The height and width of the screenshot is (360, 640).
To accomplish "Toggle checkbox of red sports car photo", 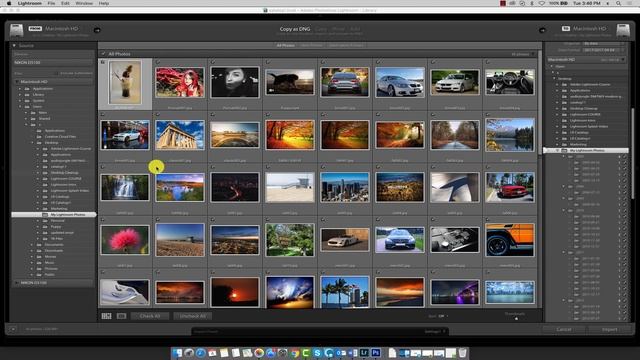I will click(488, 167).
